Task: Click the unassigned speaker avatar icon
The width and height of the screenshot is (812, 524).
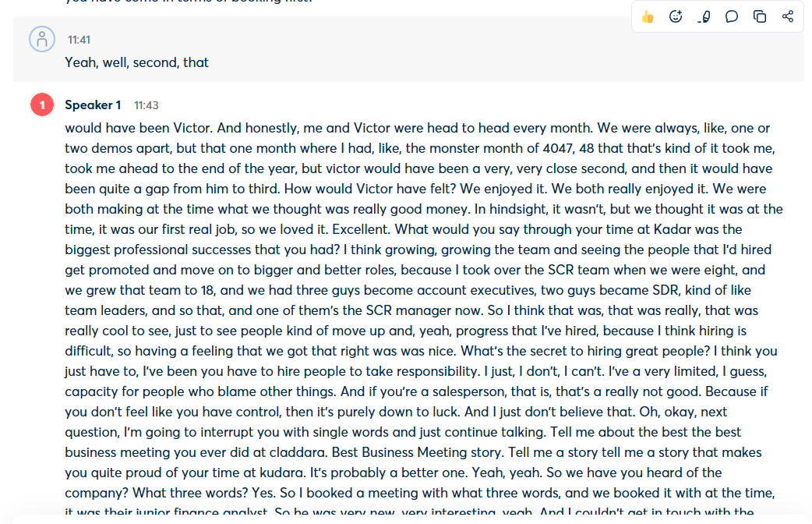Action: tap(42, 39)
